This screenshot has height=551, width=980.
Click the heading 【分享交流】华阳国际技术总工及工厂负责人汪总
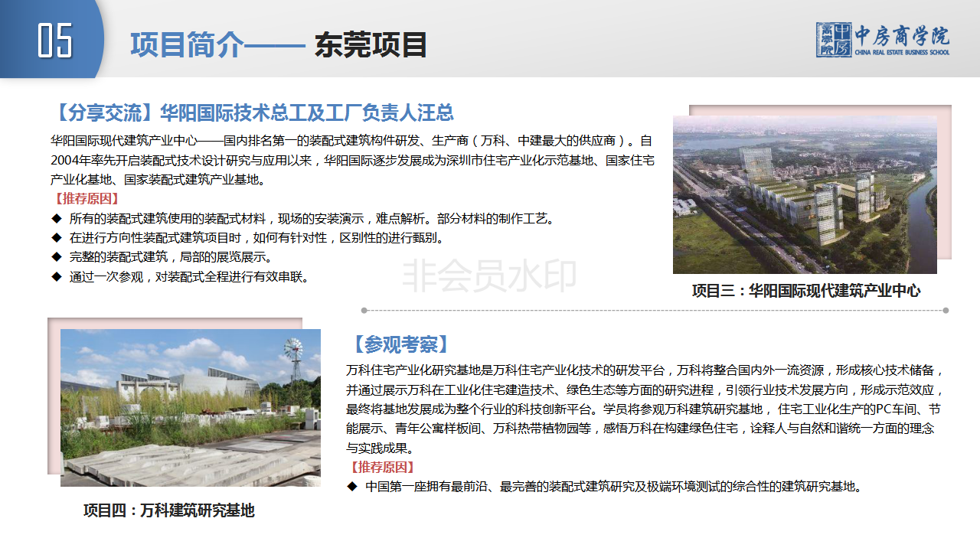(252, 112)
